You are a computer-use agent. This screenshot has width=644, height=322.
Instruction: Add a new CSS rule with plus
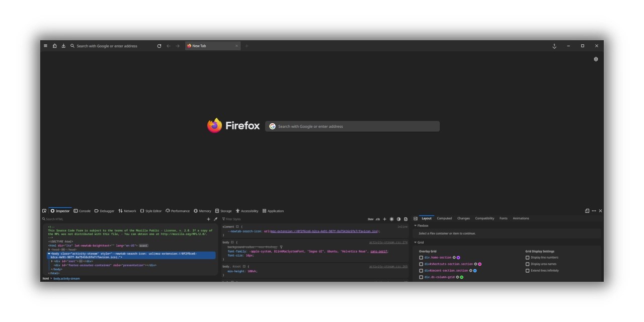pos(384,219)
